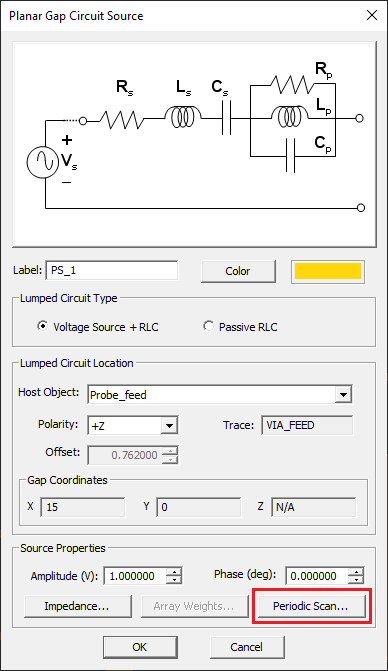The width and height of the screenshot is (388, 671).
Task: Increase Amplitude with the up stepper arrow
Action: pyautogui.click(x=174, y=572)
